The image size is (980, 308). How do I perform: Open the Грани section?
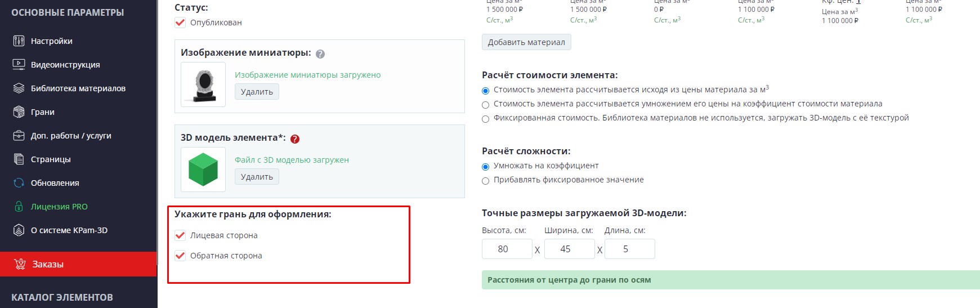(x=43, y=112)
